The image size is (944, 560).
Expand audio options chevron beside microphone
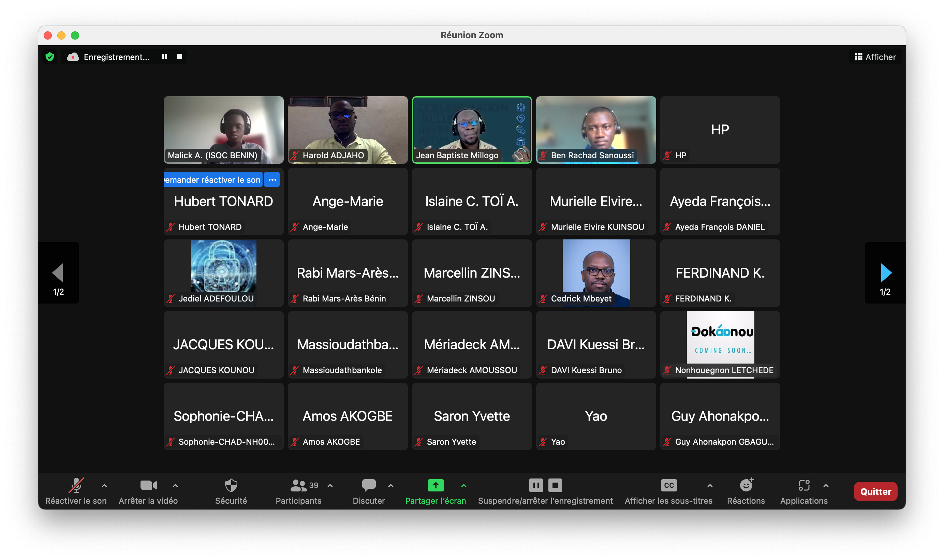[104, 486]
